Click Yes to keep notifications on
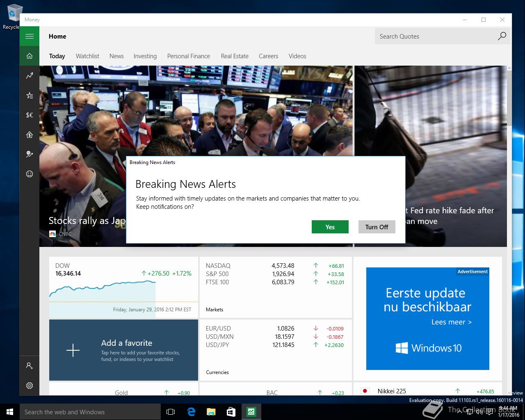This screenshot has width=525, height=420. (330, 227)
